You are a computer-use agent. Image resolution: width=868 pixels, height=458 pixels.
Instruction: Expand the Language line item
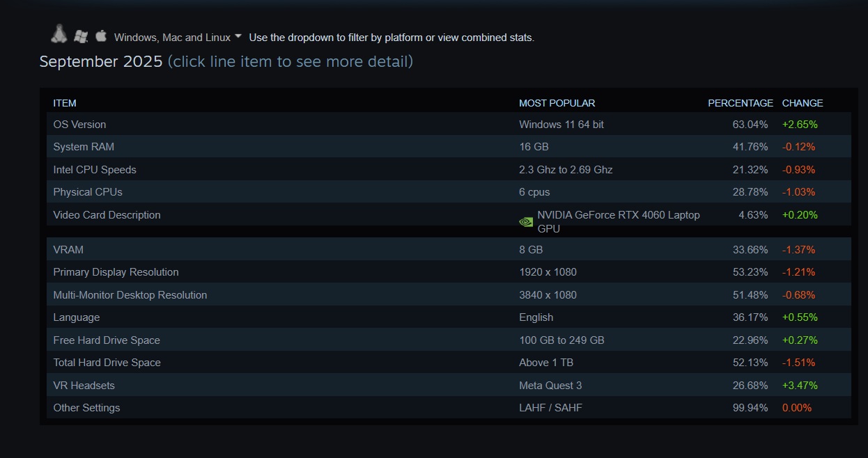click(x=77, y=317)
